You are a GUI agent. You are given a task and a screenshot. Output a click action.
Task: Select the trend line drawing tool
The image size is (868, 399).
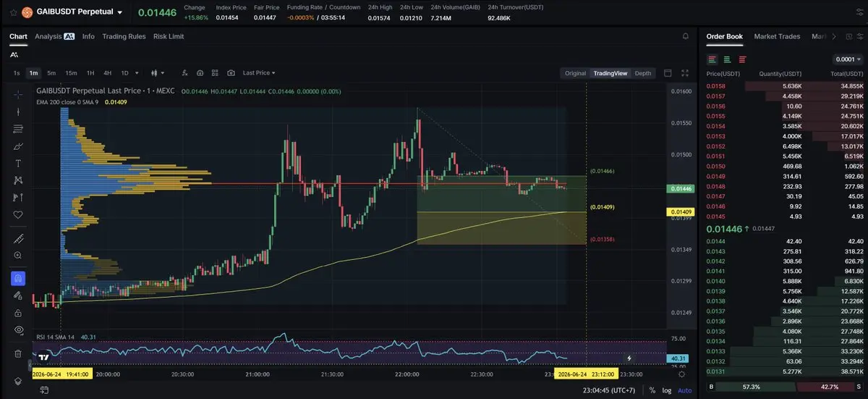pyautogui.click(x=18, y=112)
